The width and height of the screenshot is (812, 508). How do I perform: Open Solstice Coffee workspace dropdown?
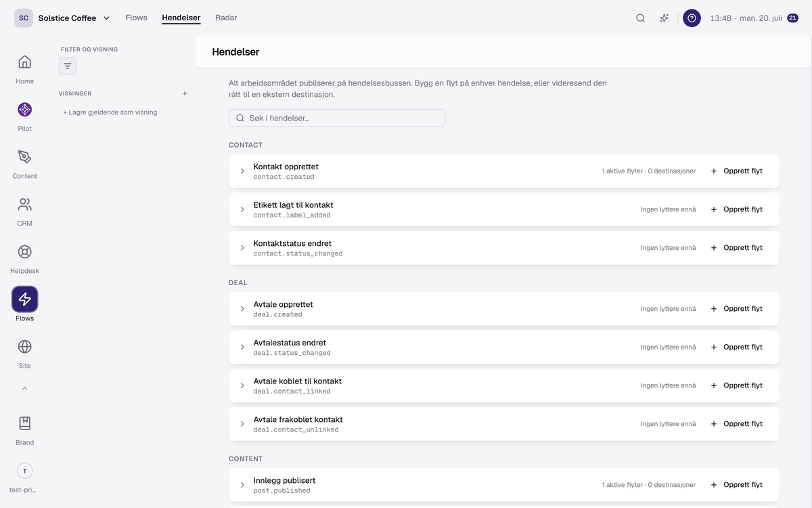tap(74, 18)
